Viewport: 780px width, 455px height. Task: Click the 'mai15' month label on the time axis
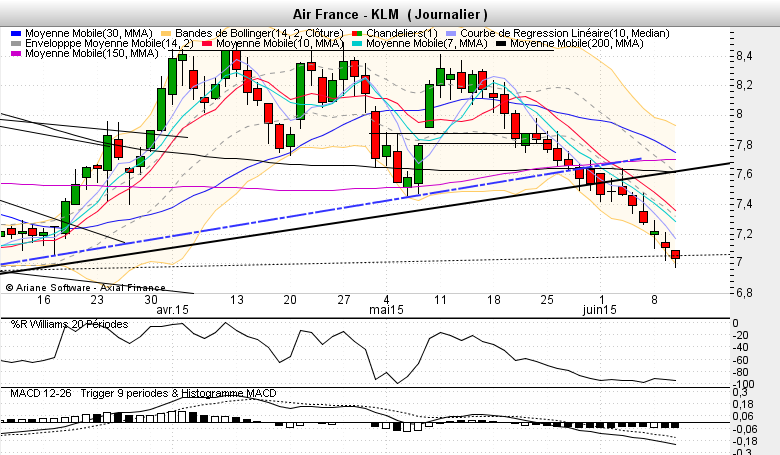[x=386, y=310]
